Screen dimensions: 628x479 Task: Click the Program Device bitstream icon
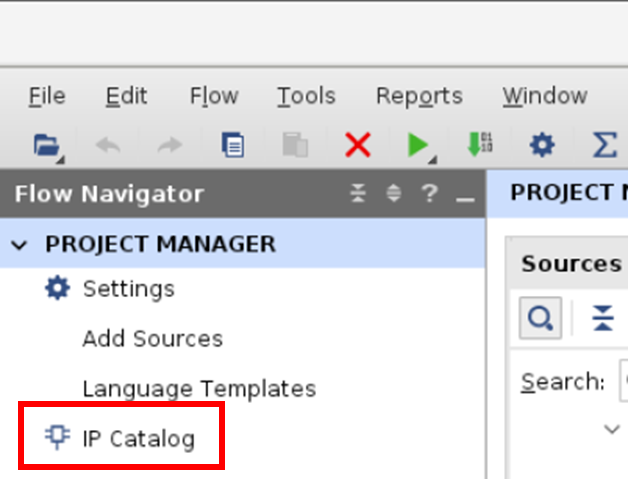tap(479, 146)
